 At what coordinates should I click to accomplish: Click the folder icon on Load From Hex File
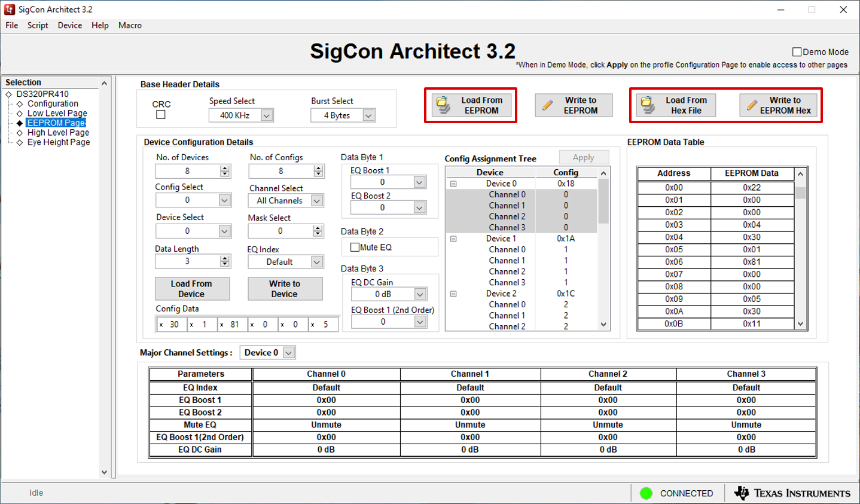click(647, 105)
